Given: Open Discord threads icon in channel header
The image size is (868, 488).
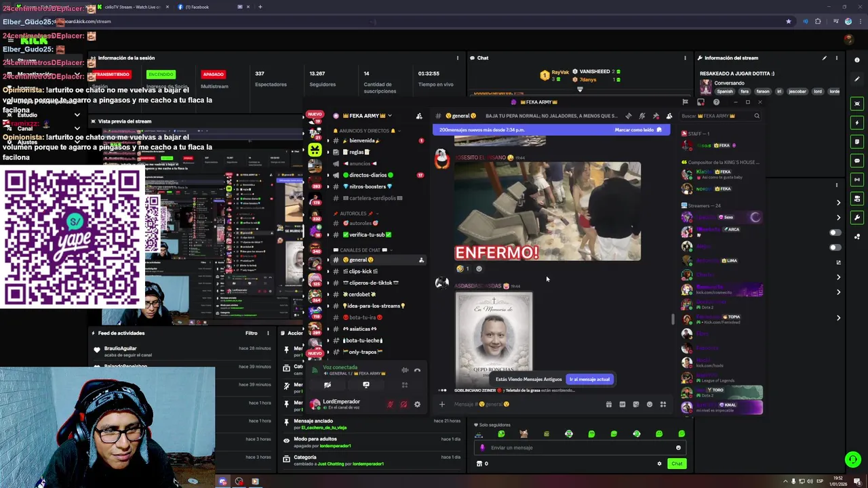Looking at the screenshot, I should 628,116.
